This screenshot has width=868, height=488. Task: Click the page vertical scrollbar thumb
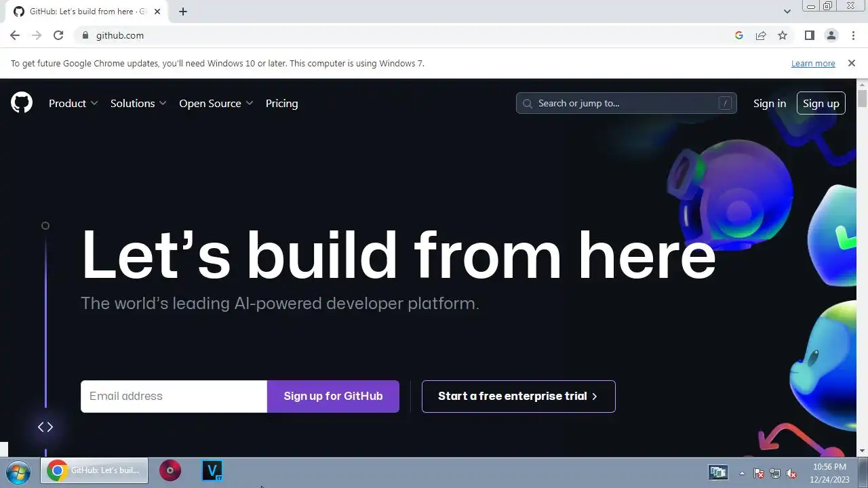(862, 98)
